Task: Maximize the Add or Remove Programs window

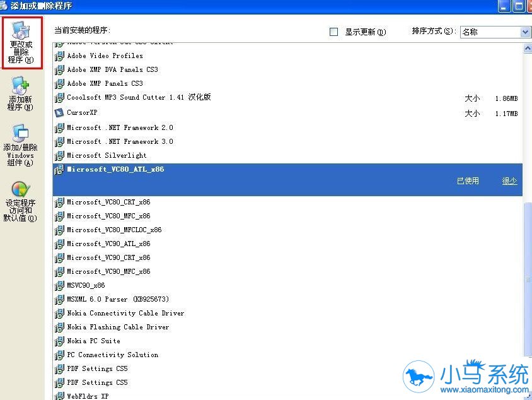Action: tap(519, 6)
